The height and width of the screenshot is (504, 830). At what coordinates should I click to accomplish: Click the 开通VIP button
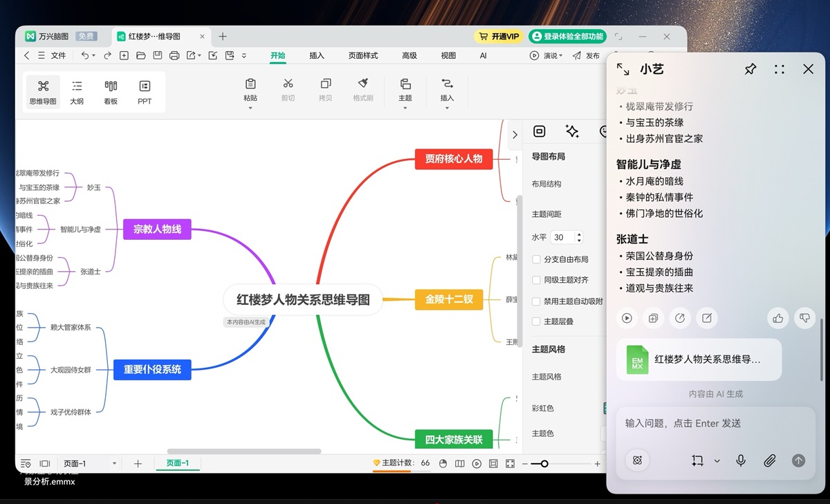pos(497,36)
